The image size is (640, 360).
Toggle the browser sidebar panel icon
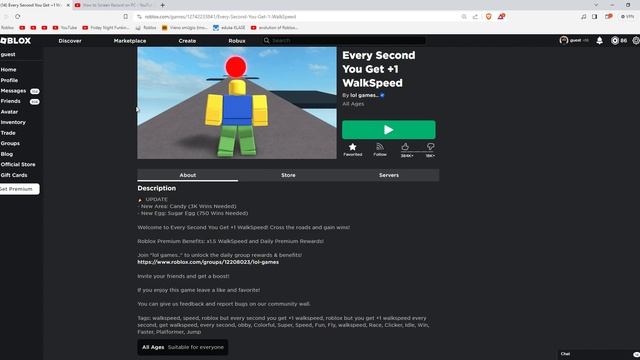595,16
